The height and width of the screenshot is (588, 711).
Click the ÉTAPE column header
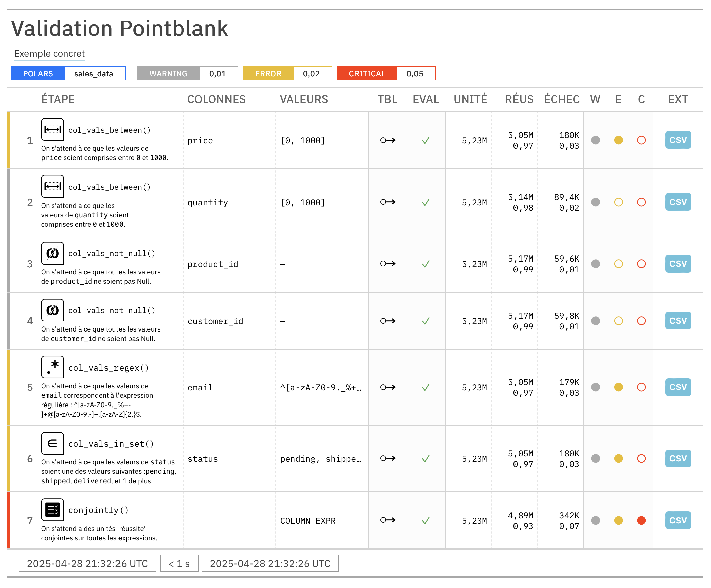pos(58,99)
